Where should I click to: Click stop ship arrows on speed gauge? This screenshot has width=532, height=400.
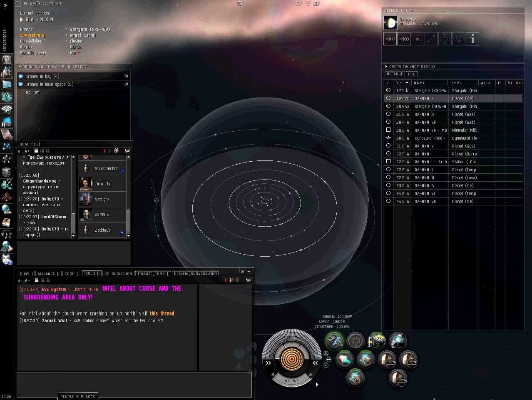pos(268,363)
